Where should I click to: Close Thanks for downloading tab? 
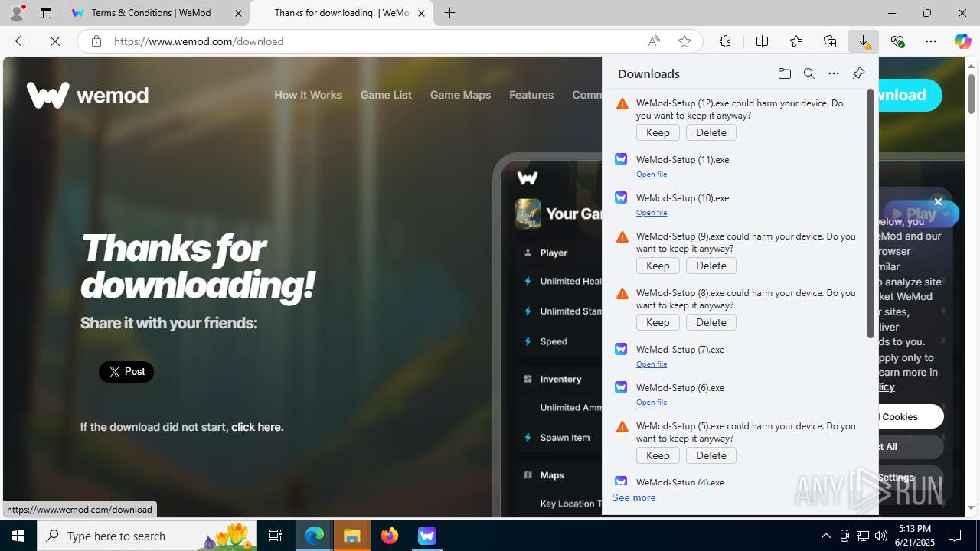[421, 13]
